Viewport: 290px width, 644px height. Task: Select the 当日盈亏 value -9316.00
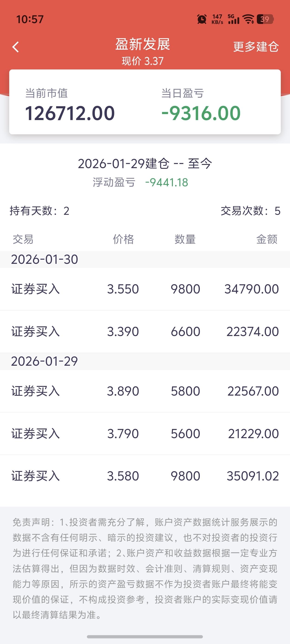[201, 113]
